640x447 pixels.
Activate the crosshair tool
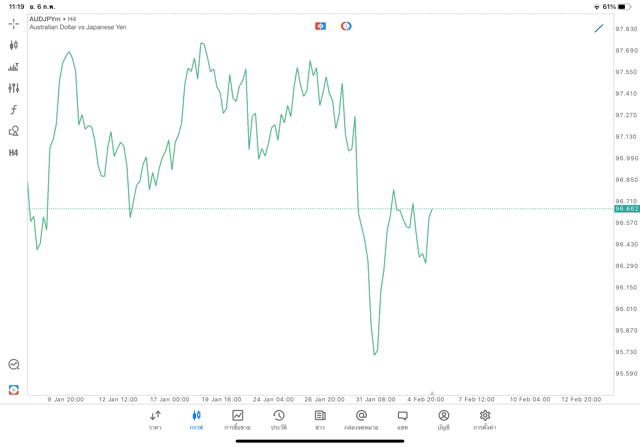tap(14, 23)
